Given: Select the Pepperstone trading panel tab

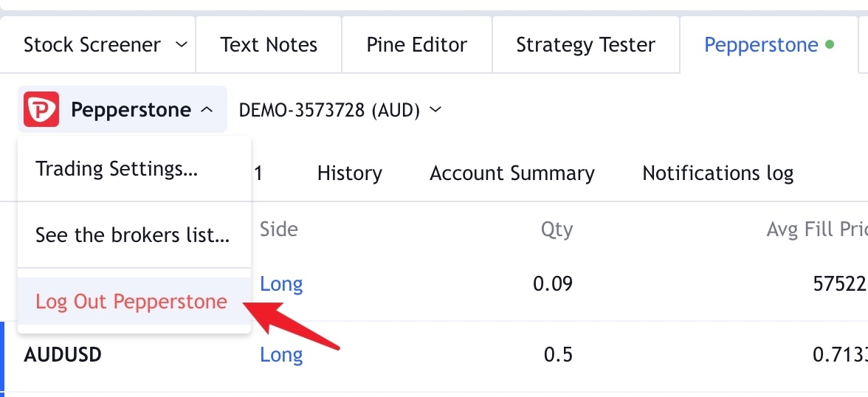Looking at the screenshot, I should 768,45.
